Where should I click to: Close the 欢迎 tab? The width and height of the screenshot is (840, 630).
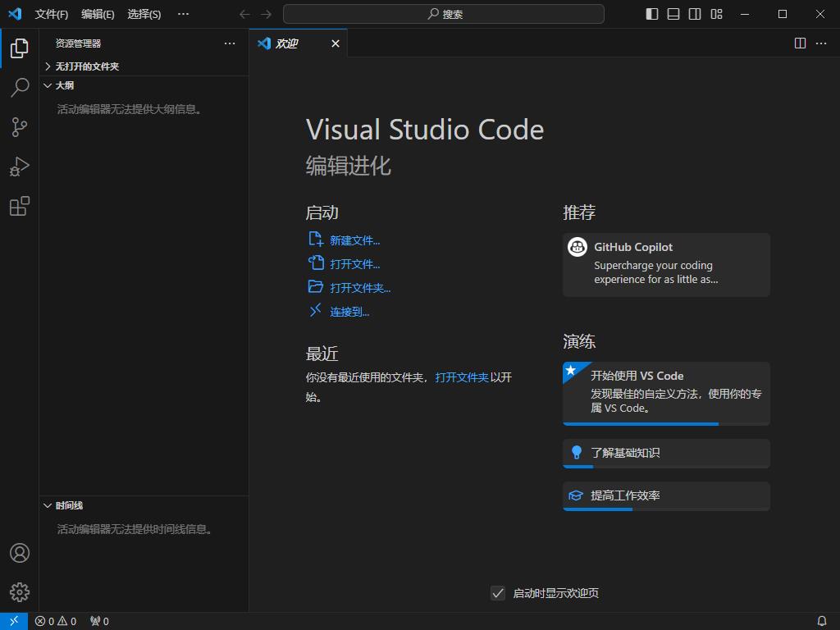click(x=336, y=43)
